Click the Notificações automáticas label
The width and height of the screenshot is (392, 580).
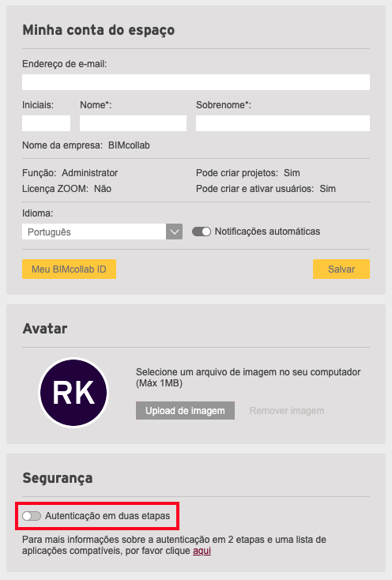pyautogui.click(x=267, y=232)
